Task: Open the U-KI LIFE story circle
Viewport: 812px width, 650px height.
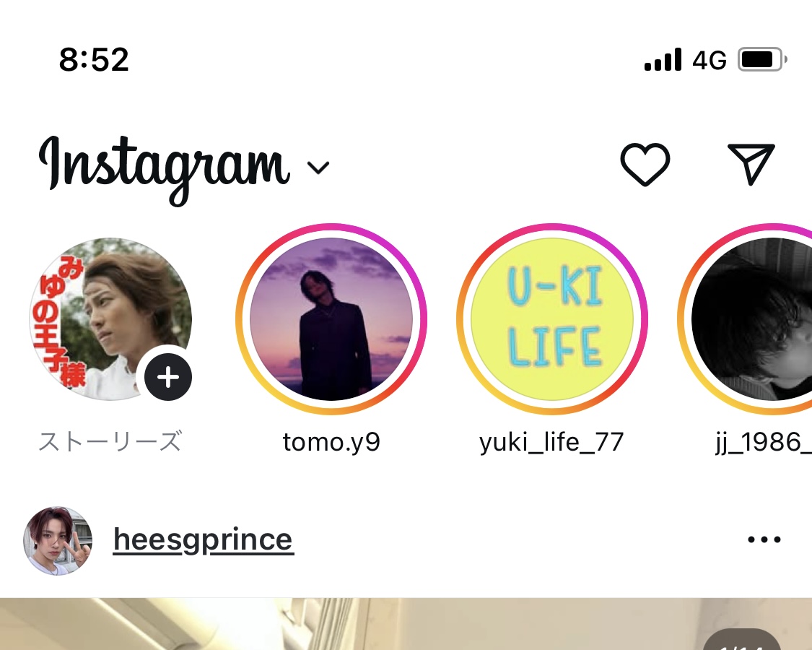Action: pos(552,319)
